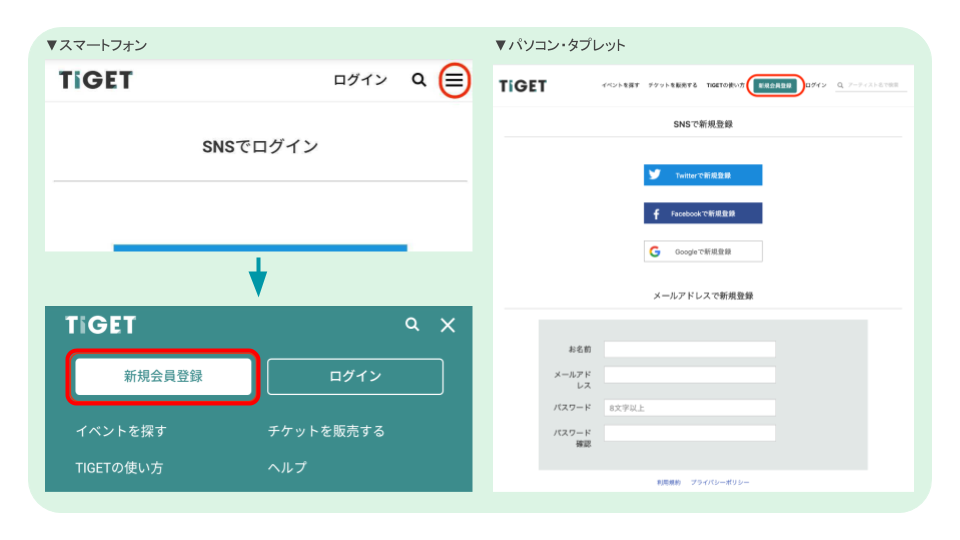The height and width of the screenshot is (540, 960).
Task: Click the Twitterで新規登録 button
Action: pos(703,175)
